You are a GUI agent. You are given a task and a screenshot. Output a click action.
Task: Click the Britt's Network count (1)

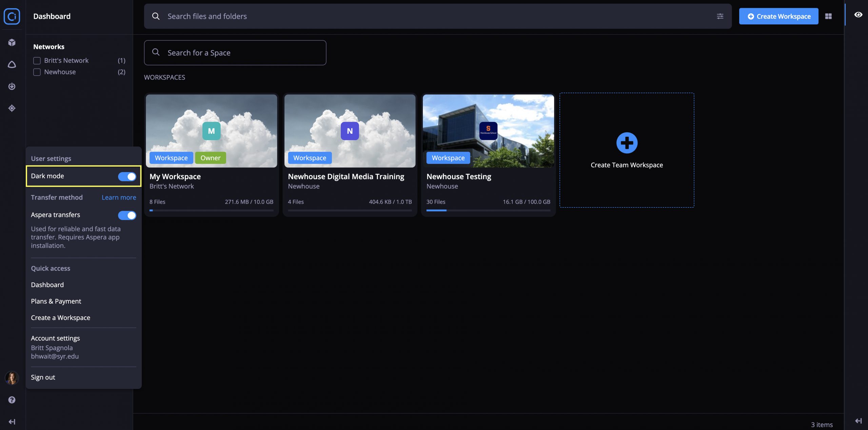click(x=121, y=60)
